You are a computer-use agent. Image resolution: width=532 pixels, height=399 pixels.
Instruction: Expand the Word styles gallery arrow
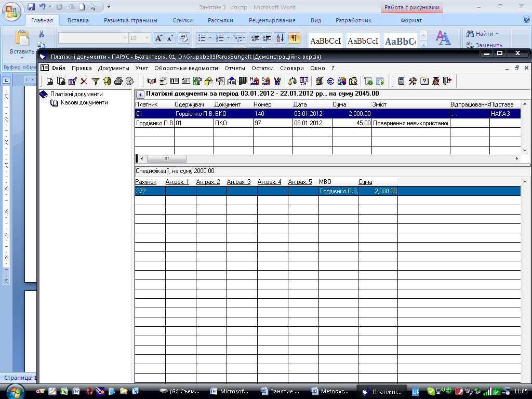(x=423, y=45)
